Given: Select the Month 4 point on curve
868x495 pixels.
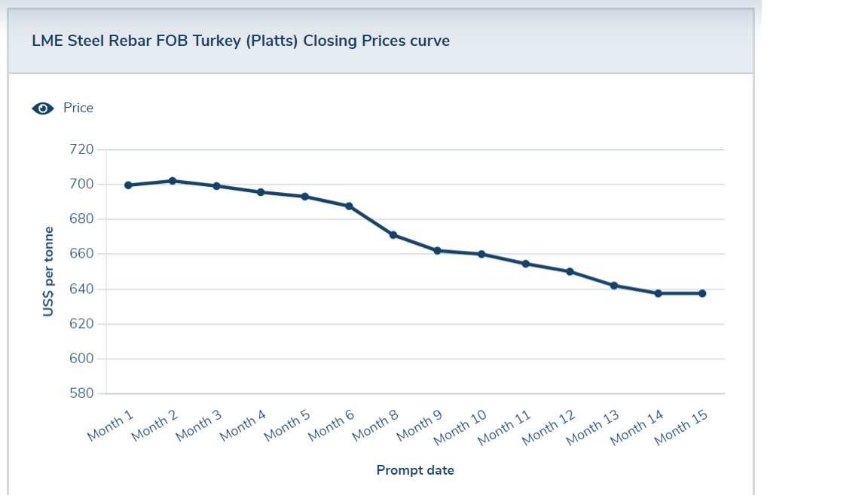Looking at the screenshot, I should 261,192.
